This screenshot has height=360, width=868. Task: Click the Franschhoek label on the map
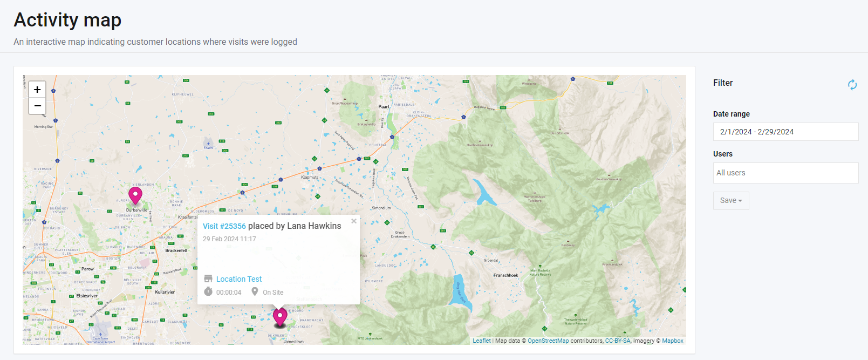coord(505,275)
